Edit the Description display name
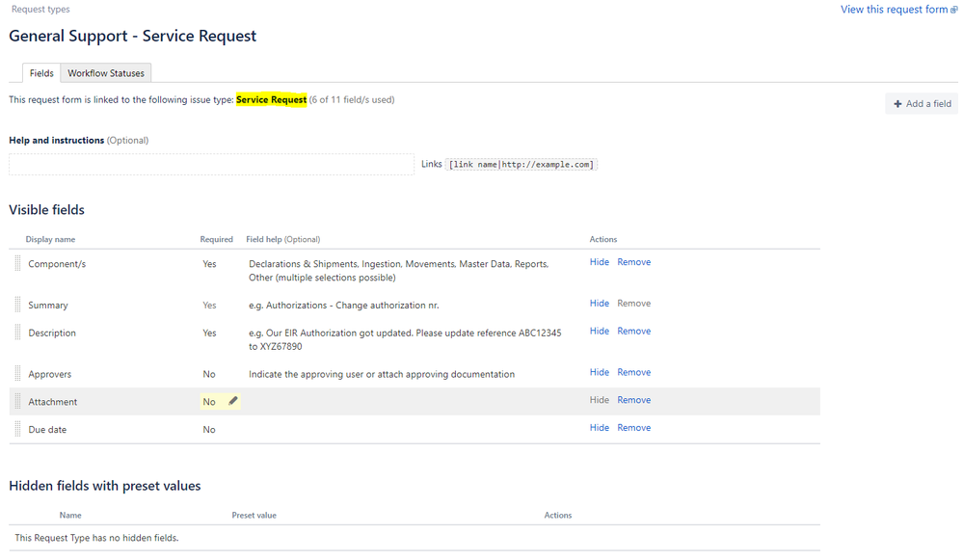 [52, 333]
